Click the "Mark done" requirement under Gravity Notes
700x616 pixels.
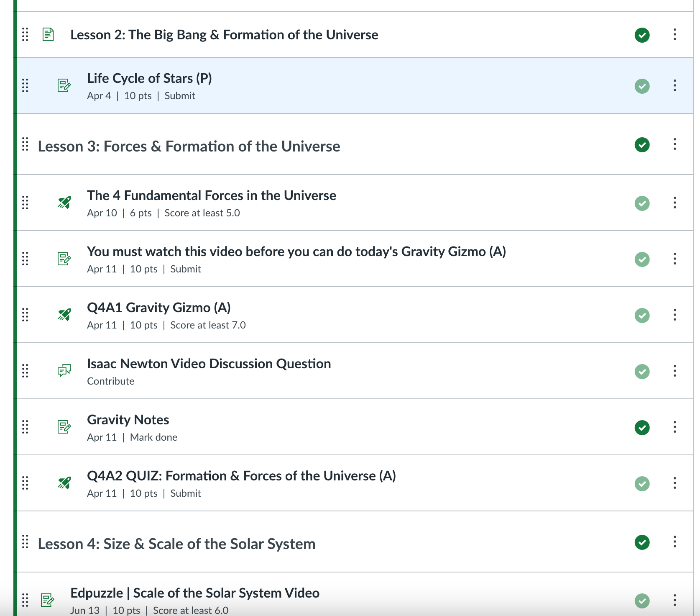(153, 437)
